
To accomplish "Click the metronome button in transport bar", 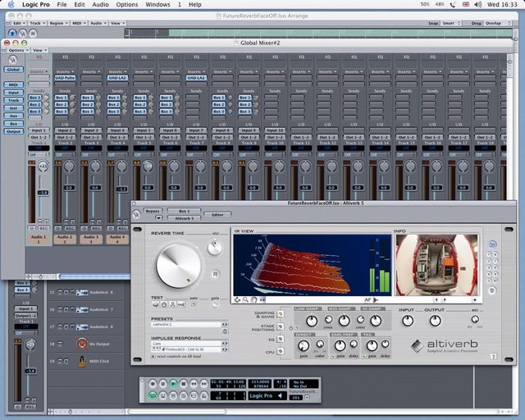I will (x=204, y=396).
